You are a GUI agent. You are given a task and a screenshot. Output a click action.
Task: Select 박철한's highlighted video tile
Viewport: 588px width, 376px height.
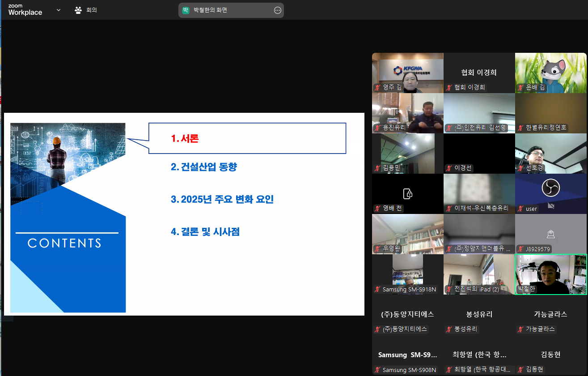click(x=550, y=274)
